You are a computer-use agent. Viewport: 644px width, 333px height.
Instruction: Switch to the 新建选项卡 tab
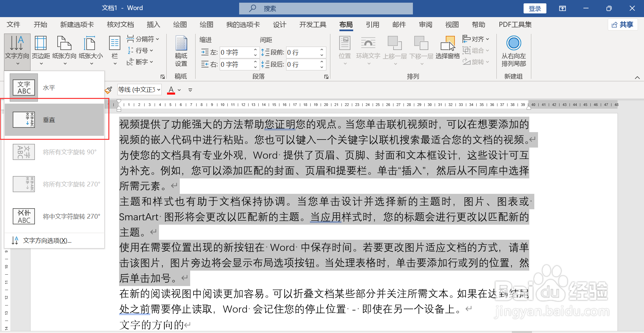pyautogui.click(x=77, y=24)
